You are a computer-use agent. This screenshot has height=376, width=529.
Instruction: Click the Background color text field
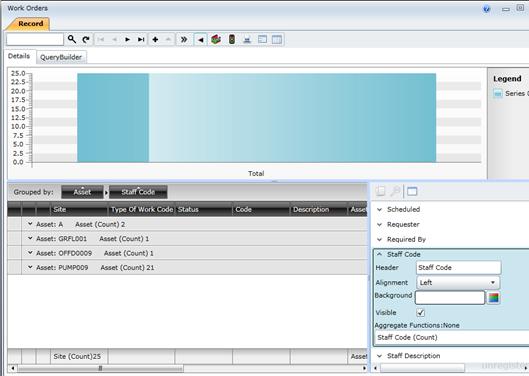click(x=450, y=297)
